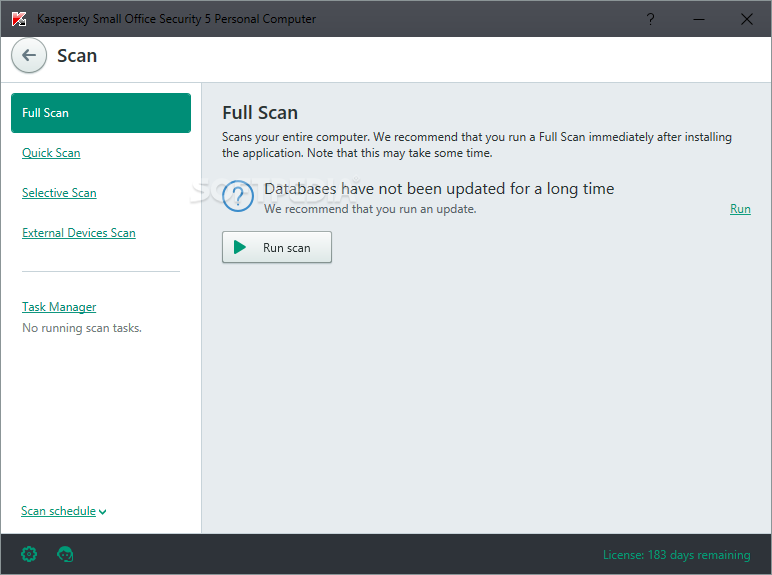Click 'Databases have not been updated' heading
The image size is (772, 575).
click(x=439, y=189)
